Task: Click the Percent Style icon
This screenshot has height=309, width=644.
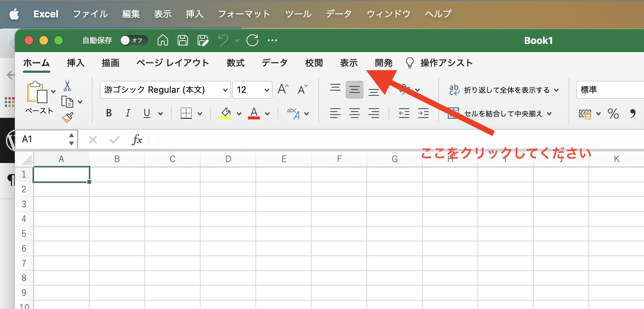Action: tap(613, 113)
